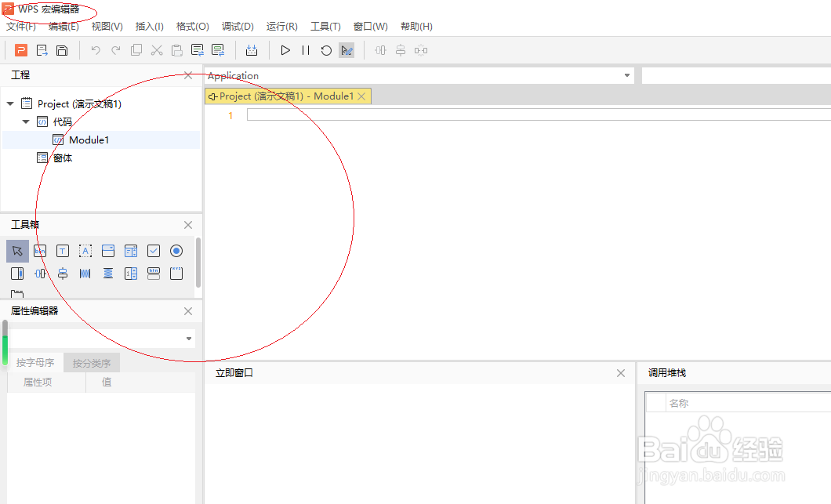
Task: Select the pointer arrow tool in toolbox
Action: click(17, 251)
